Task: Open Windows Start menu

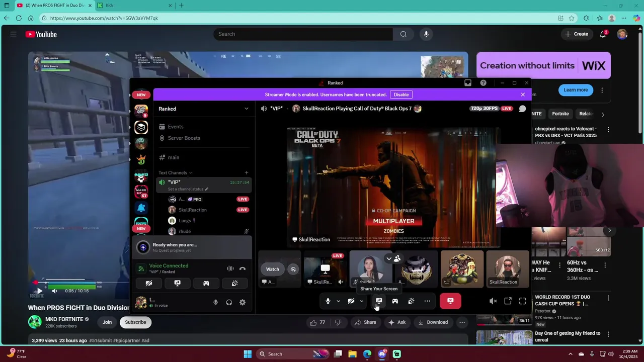Action: (248, 354)
